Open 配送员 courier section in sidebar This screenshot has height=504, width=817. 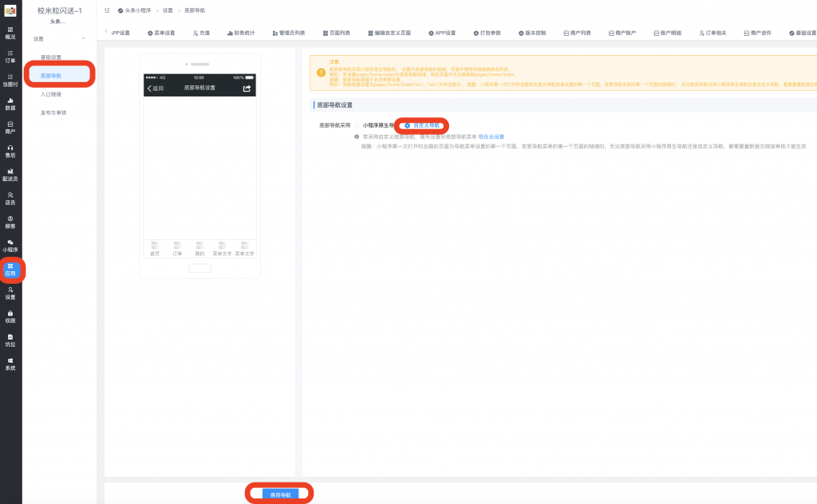pyautogui.click(x=10, y=175)
